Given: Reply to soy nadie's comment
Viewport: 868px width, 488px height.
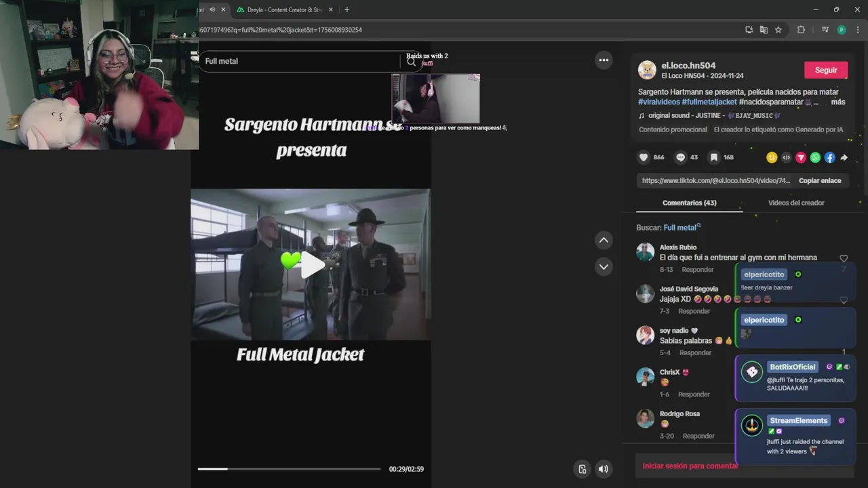Looking at the screenshot, I should (x=696, y=353).
